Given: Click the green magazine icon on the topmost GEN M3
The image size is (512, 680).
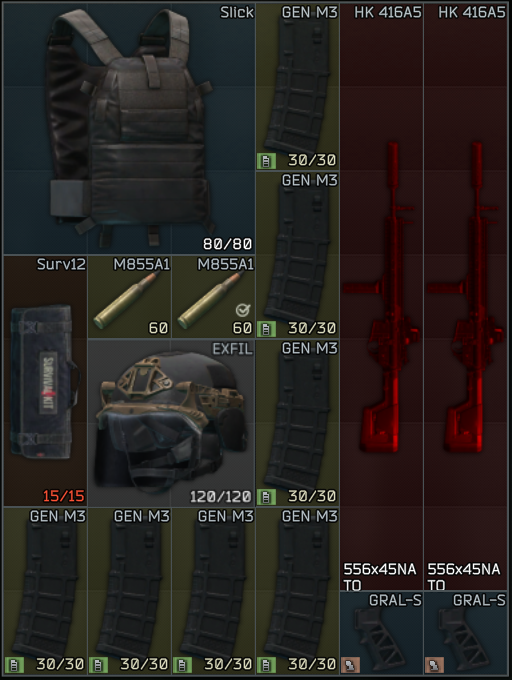Looking at the screenshot, I should coord(266,161).
